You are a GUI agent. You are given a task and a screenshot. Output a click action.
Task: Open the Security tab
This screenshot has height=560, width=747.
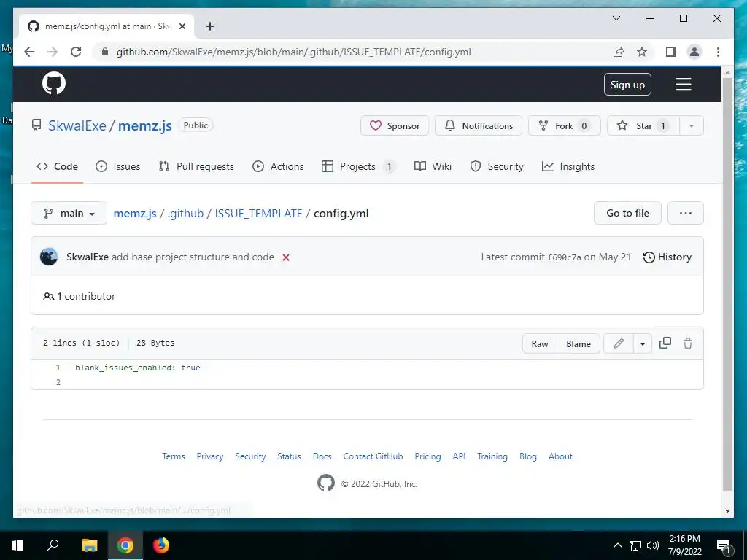coord(496,166)
